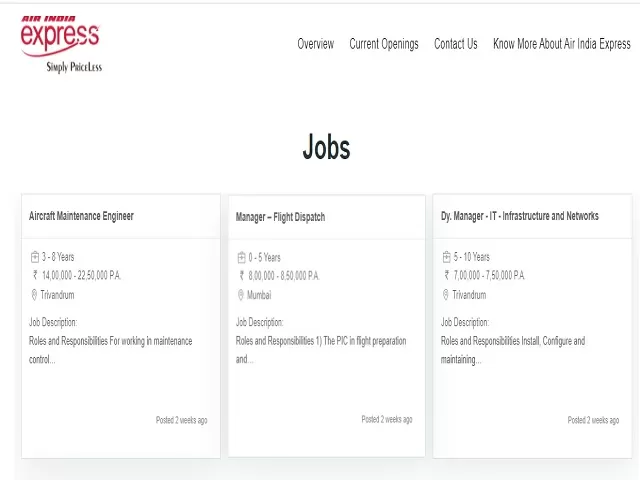Open Dy. Manager - IT - Infrastructure and Networks job
640x480 pixels.
coord(520,216)
